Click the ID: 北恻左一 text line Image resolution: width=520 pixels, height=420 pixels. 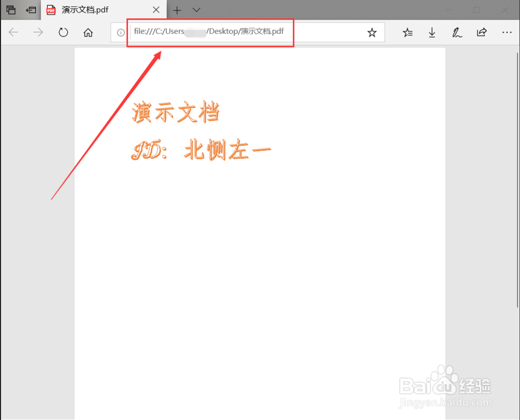click(x=201, y=150)
